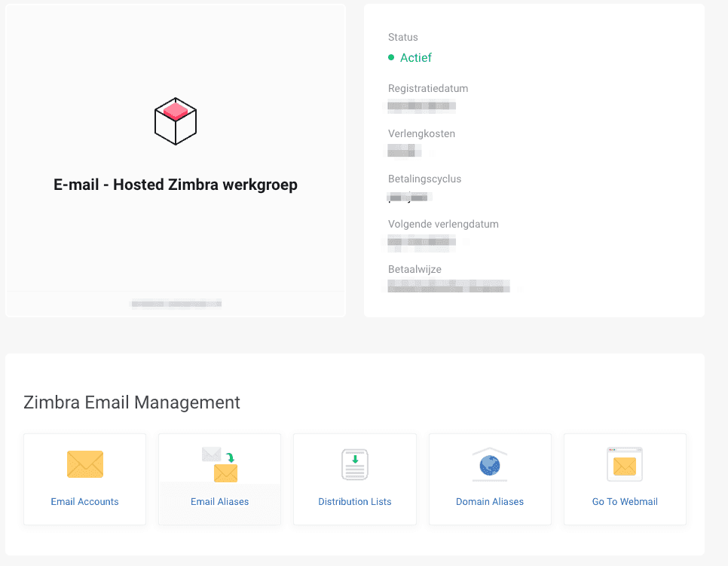
Task: Follow the Domain Aliases text link
Action: 489,501
